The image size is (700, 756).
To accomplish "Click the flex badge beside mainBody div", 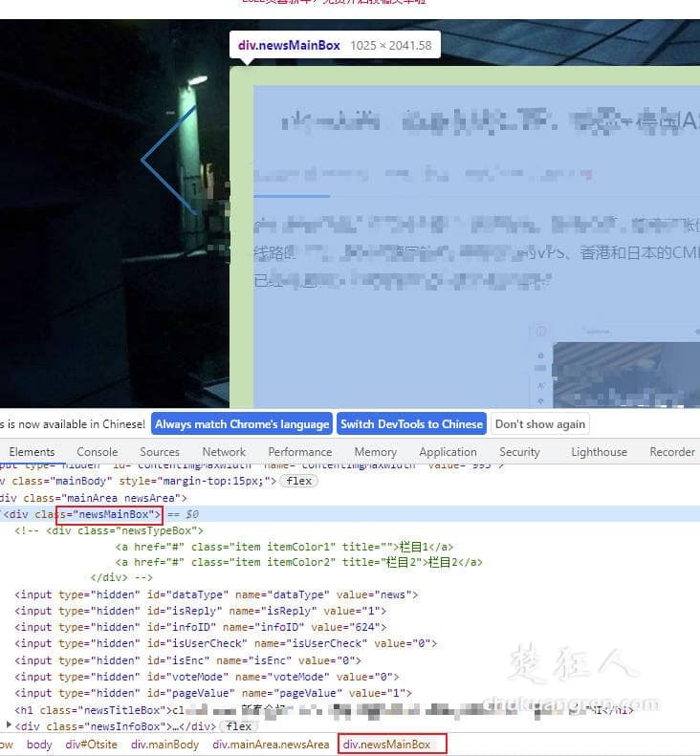I will (x=298, y=481).
